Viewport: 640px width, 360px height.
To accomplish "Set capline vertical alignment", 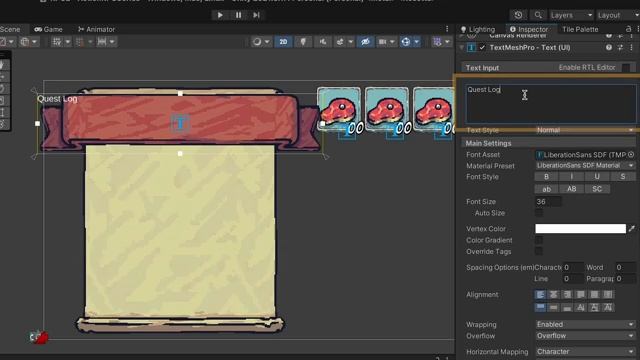I will (x=608, y=307).
